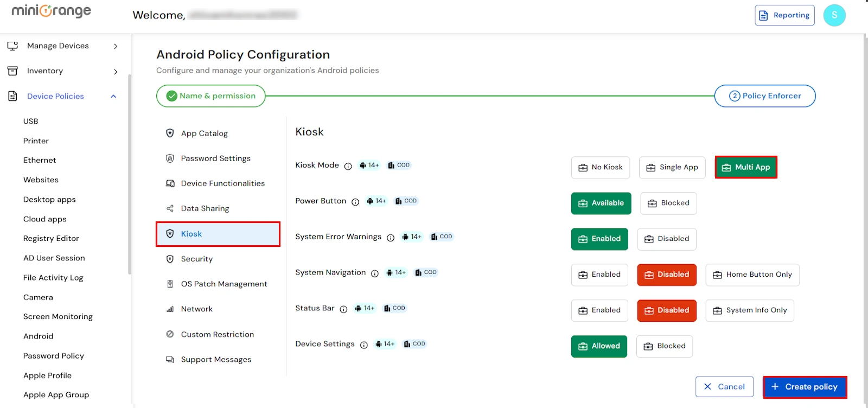The height and width of the screenshot is (408, 868).
Task: Click the System Error Warnings info icon
Action: [x=391, y=238]
